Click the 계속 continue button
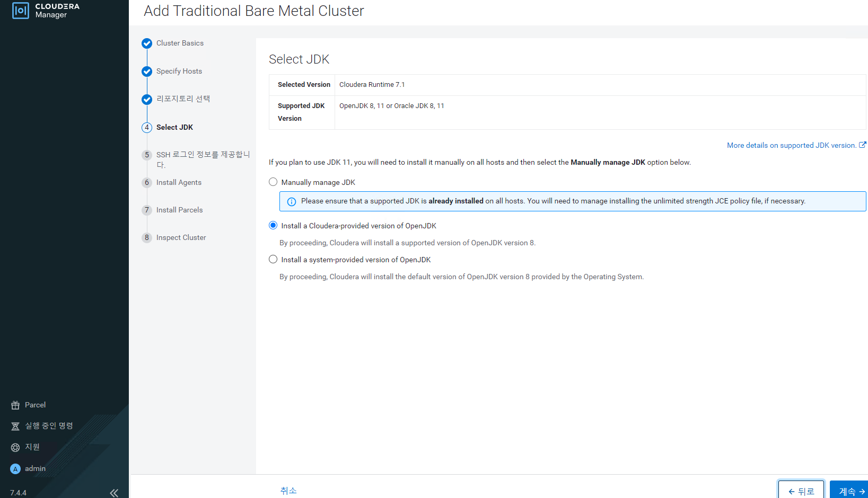The width and height of the screenshot is (868, 498). 849,490
